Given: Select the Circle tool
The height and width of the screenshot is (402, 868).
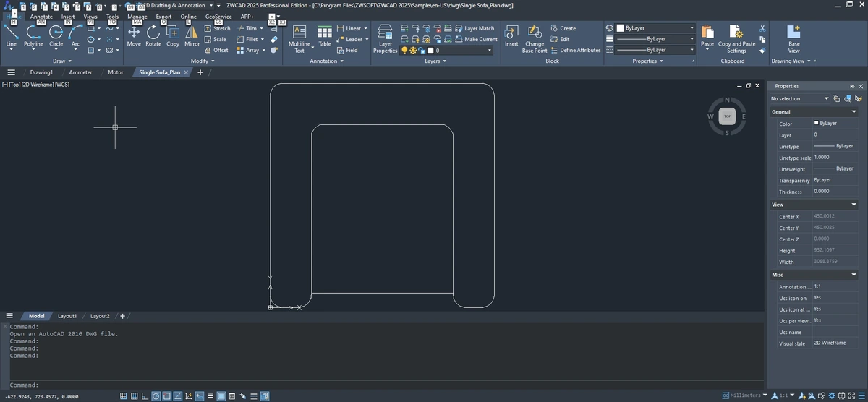Looking at the screenshot, I should pyautogui.click(x=56, y=36).
